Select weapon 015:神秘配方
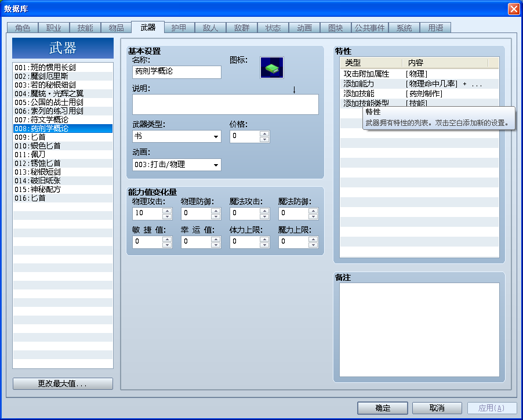Screen dimensions: 523x420 pyautogui.click(x=63, y=190)
